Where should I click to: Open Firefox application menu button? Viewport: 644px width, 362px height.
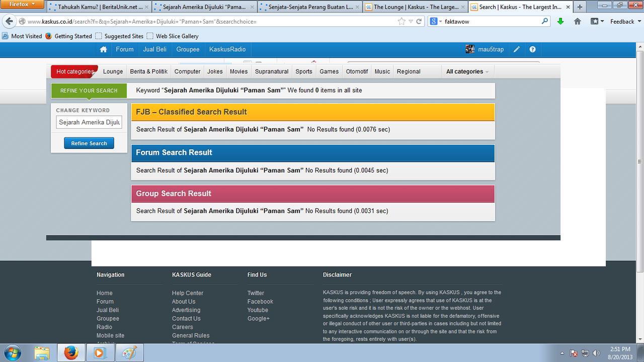(x=22, y=4)
